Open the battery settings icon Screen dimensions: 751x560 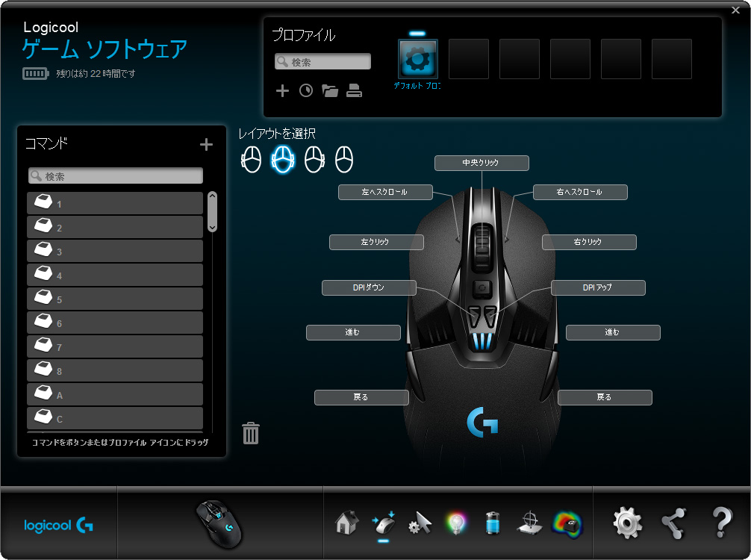493,523
